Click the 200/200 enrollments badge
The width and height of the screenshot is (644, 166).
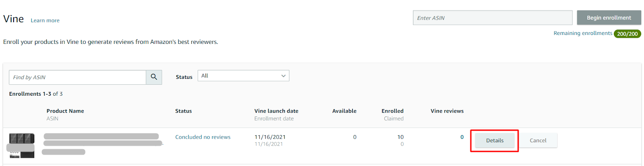pyautogui.click(x=627, y=34)
